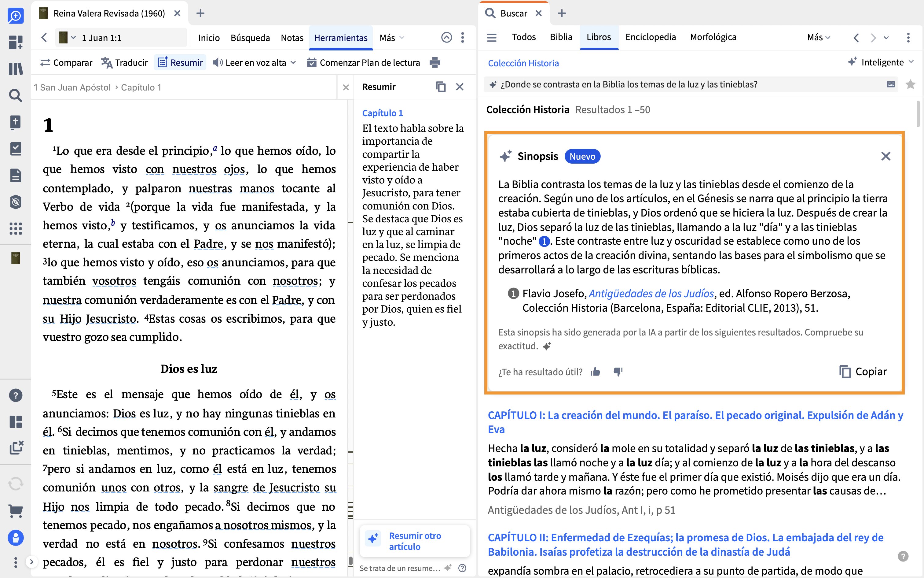This screenshot has height=578, width=924.
Task: Open the Bible panel three-dot menu
Action: (x=462, y=37)
